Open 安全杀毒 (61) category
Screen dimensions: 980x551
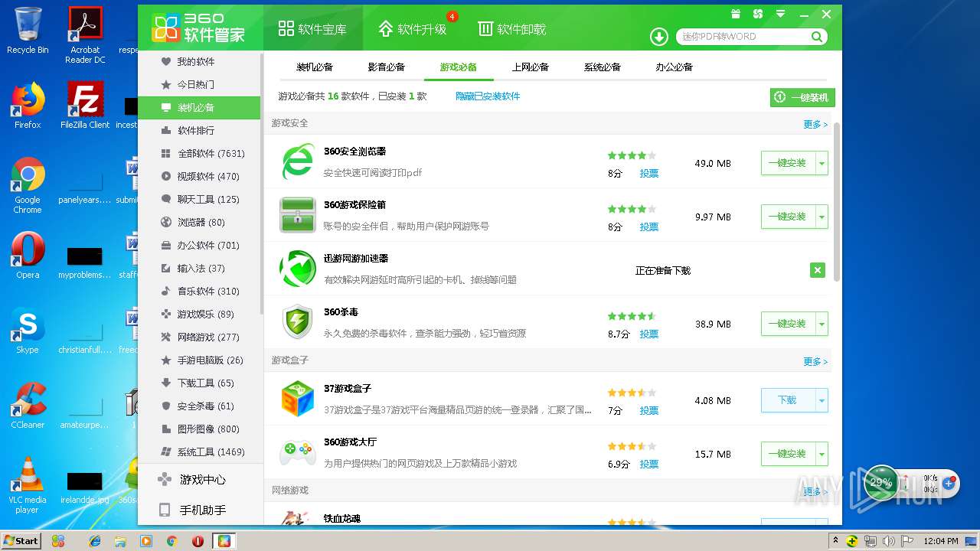[x=199, y=406]
